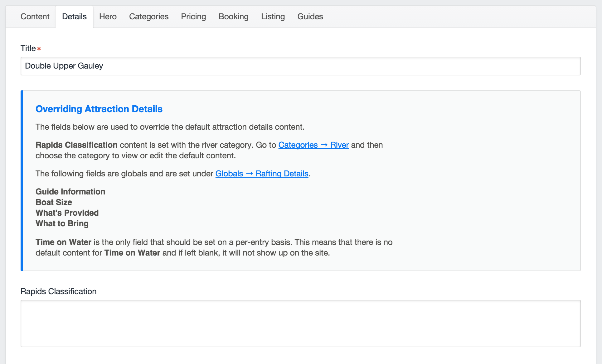The image size is (602, 364).
Task: Click into the Title input field
Action: tap(300, 66)
